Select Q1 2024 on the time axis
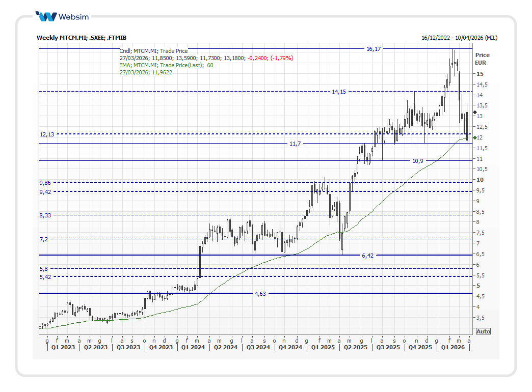The width and height of the screenshot is (532, 392). 194,347
